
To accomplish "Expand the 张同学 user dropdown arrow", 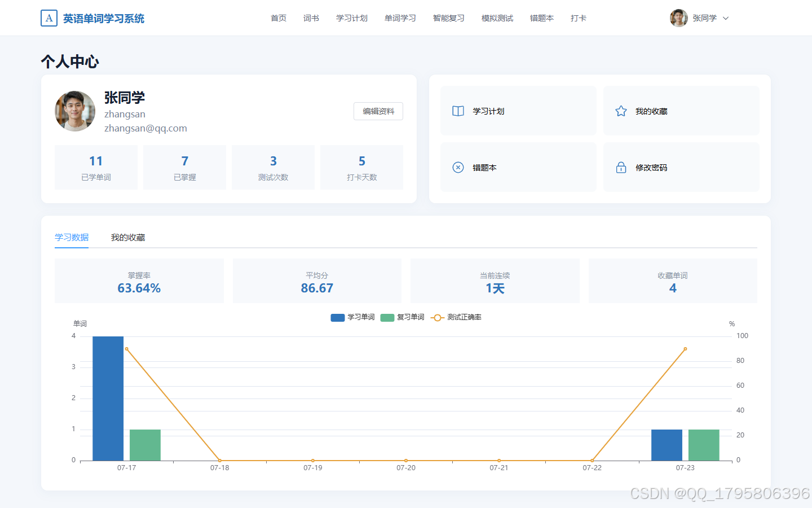I will 726,18.
